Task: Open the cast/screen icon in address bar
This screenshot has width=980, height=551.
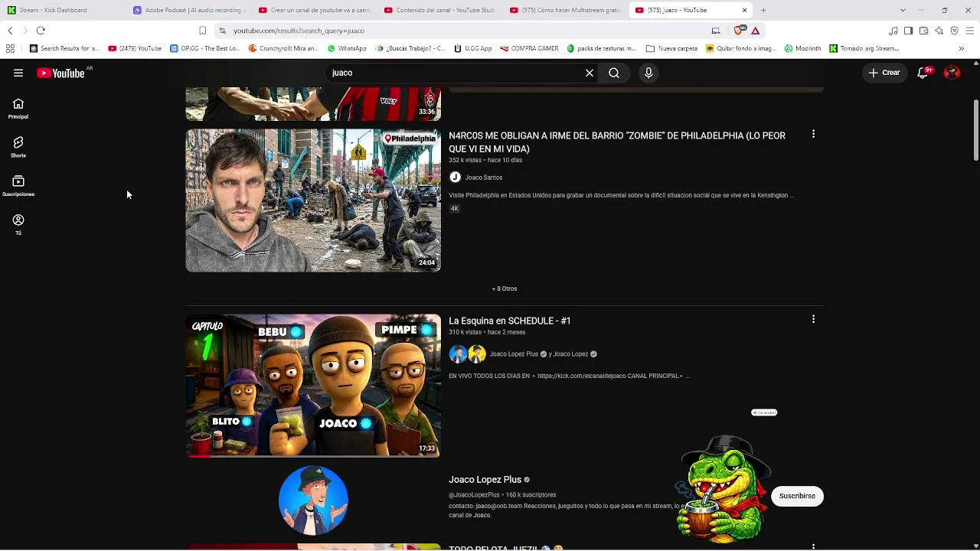Action: tap(716, 31)
